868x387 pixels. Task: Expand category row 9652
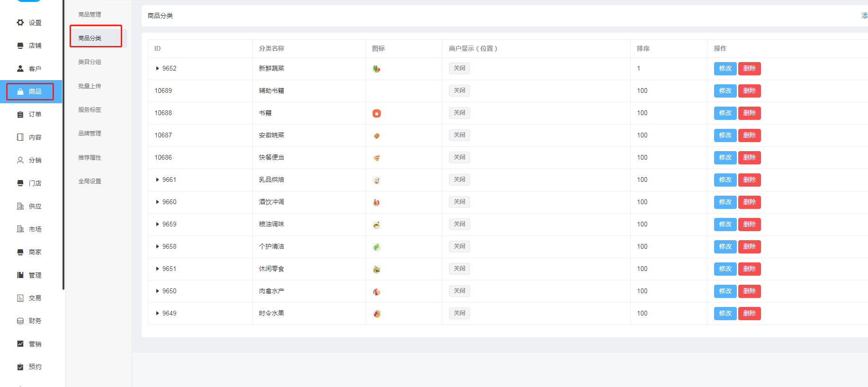pyautogui.click(x=157, y=69)
